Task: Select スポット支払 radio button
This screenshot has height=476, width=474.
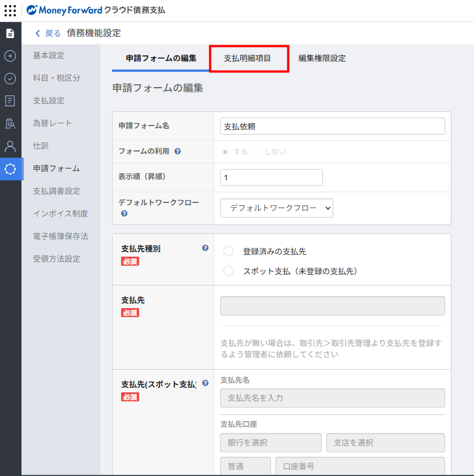Action: 229,271
